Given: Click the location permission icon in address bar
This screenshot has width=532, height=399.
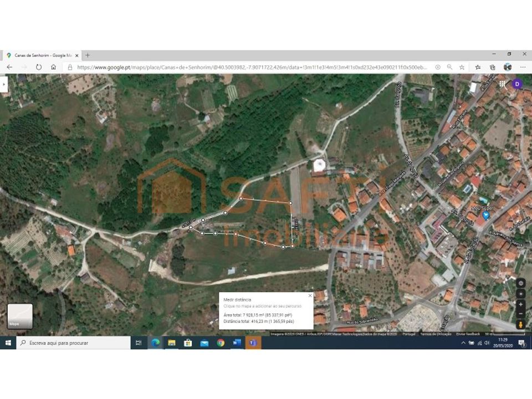Looking at the screenshot, I should (438, 67).
